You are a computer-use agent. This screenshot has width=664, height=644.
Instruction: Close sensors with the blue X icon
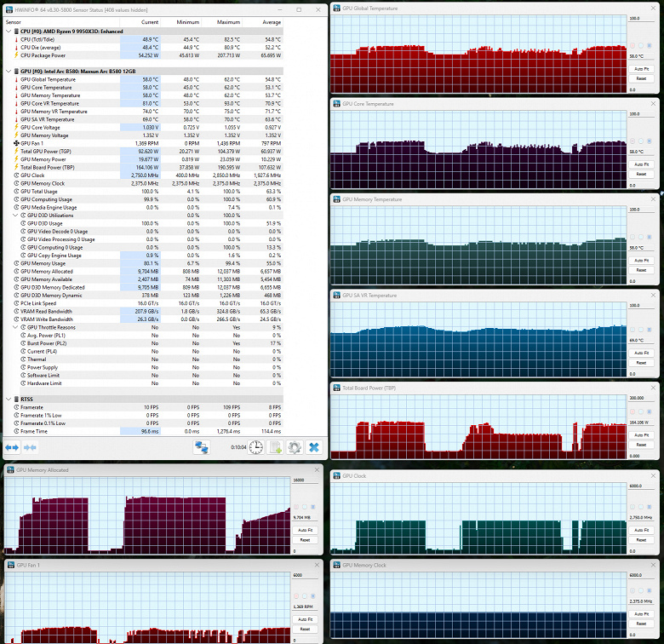click(x=314, y=447)
